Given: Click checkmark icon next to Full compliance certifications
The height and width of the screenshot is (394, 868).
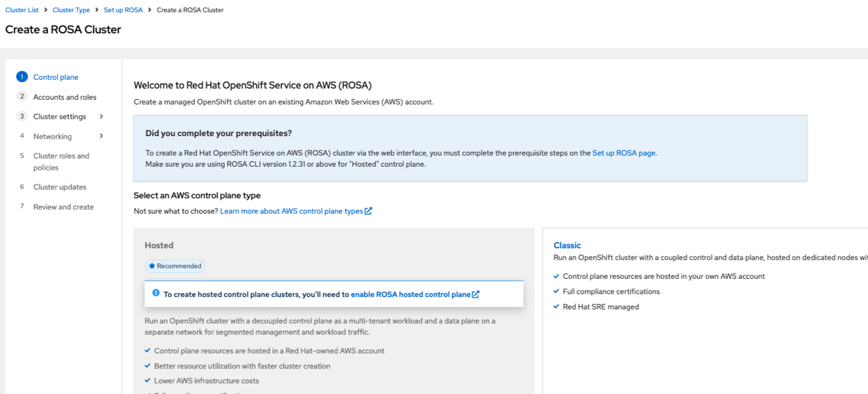Looking at the screenshot, I should coord(557,292).
